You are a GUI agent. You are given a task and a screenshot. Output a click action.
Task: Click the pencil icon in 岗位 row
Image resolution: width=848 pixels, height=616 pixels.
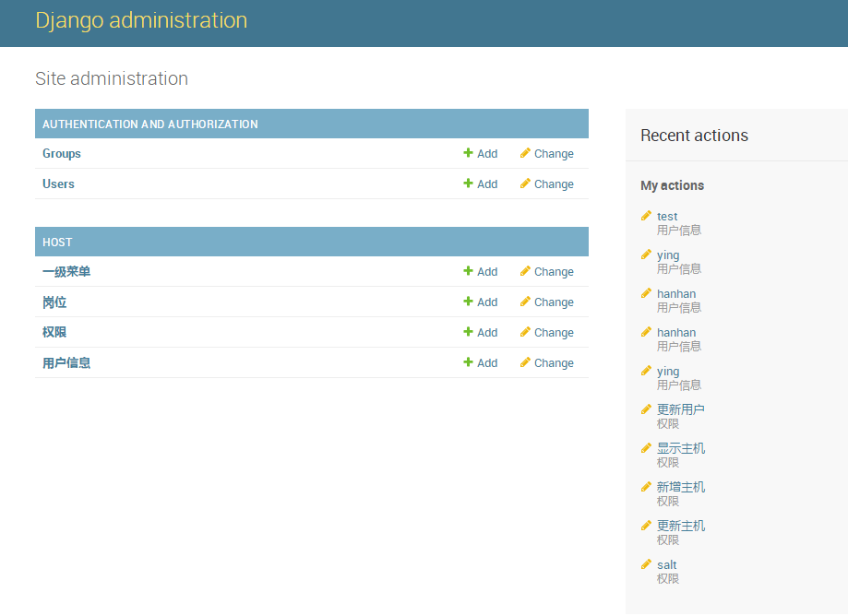(525, 302)
